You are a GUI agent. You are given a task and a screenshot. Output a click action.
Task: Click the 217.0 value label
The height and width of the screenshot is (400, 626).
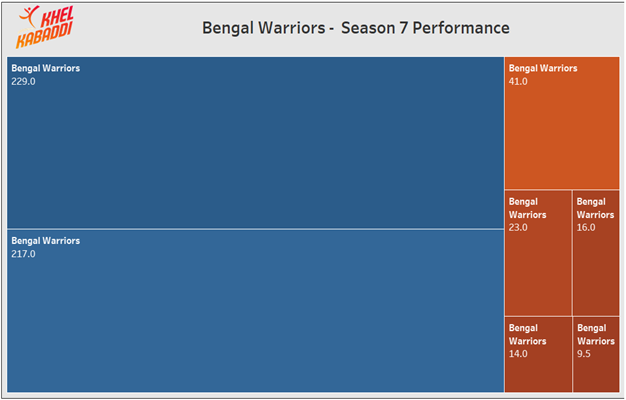click(23, 254)
